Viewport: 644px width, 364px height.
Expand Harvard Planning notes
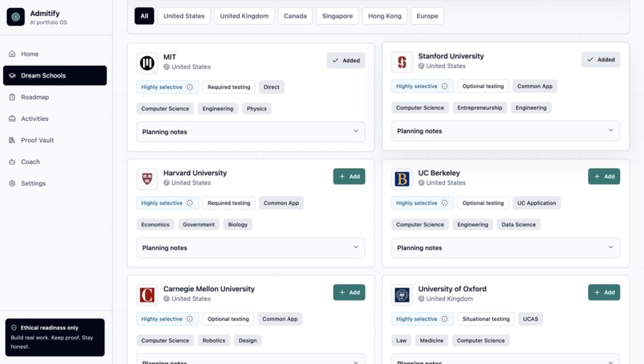click(251, 248)
